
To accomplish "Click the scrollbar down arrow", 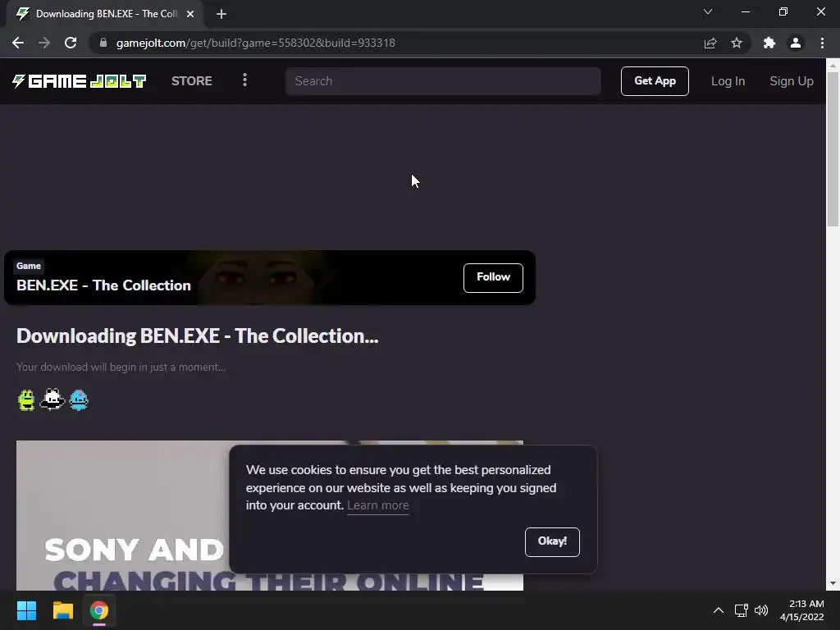I will 833,583.
